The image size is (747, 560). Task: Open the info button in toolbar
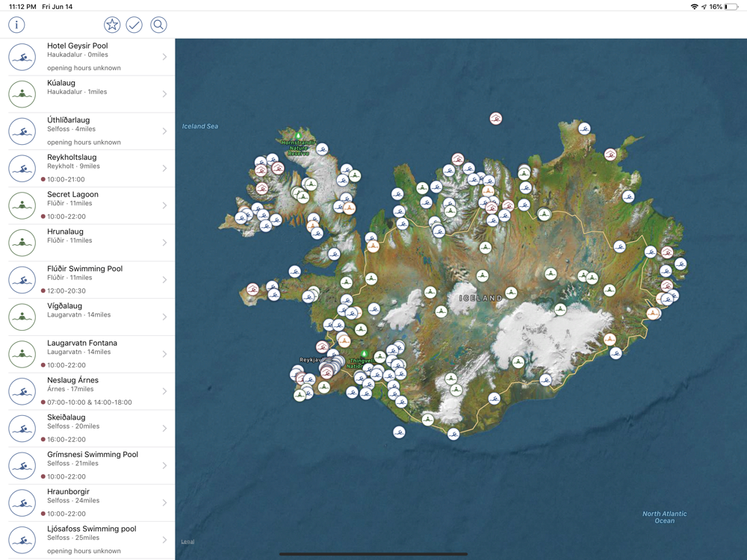point(16,25)
